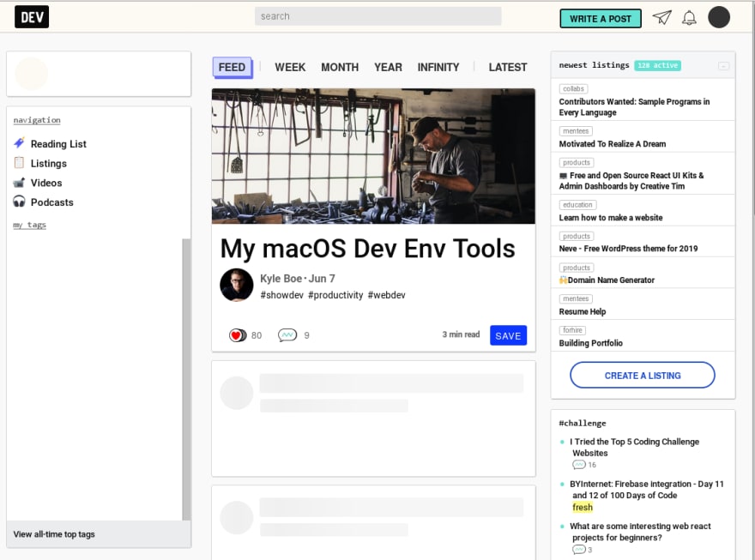Click the comments bubble icon on post

[x=287, y=334]
